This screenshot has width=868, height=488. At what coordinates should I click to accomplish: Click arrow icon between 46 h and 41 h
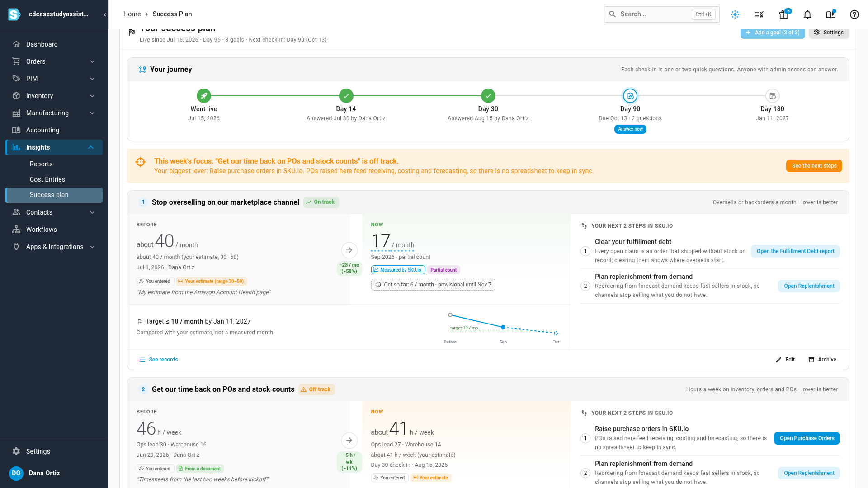pos(349,440)
